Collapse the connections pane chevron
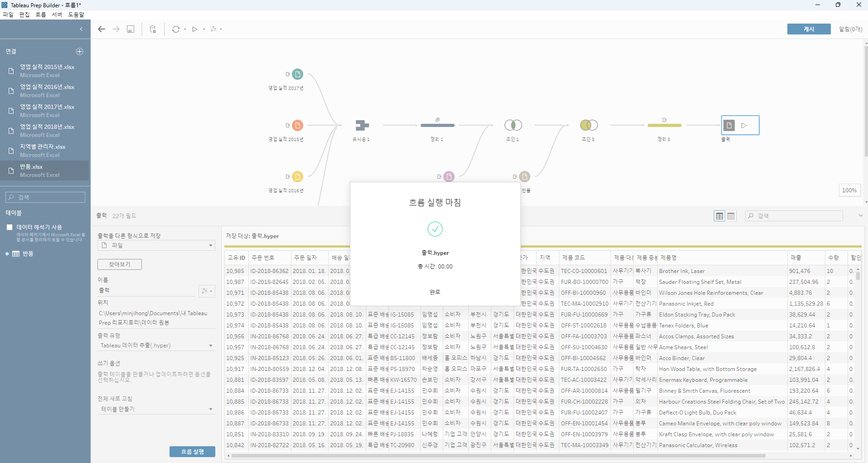Image resolution: width=868 pixels, height=463 pixels. click(81, 29)
